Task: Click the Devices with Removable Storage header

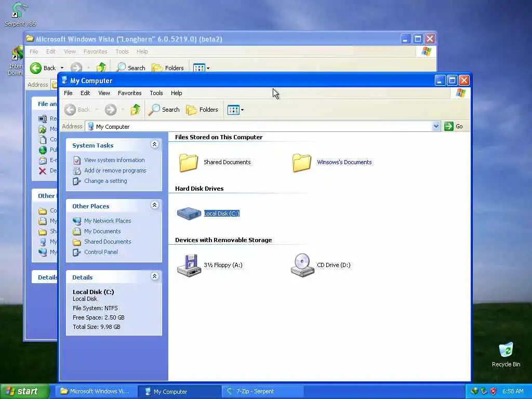Action: tap(223, 240)
